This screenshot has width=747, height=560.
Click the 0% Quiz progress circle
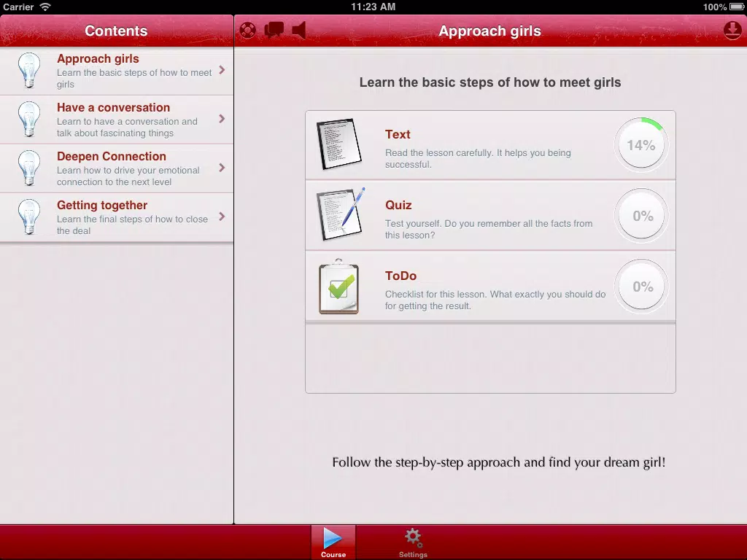tap(641, 216)
